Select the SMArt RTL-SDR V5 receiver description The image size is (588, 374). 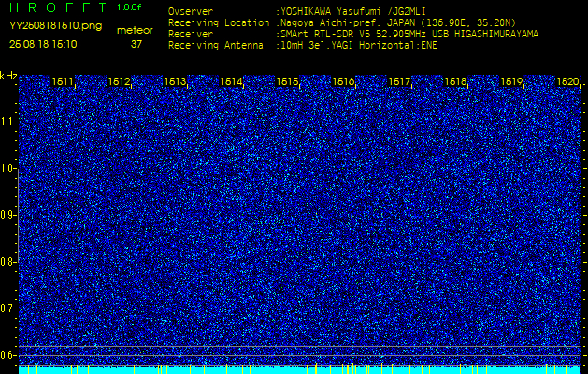point(409,35)
